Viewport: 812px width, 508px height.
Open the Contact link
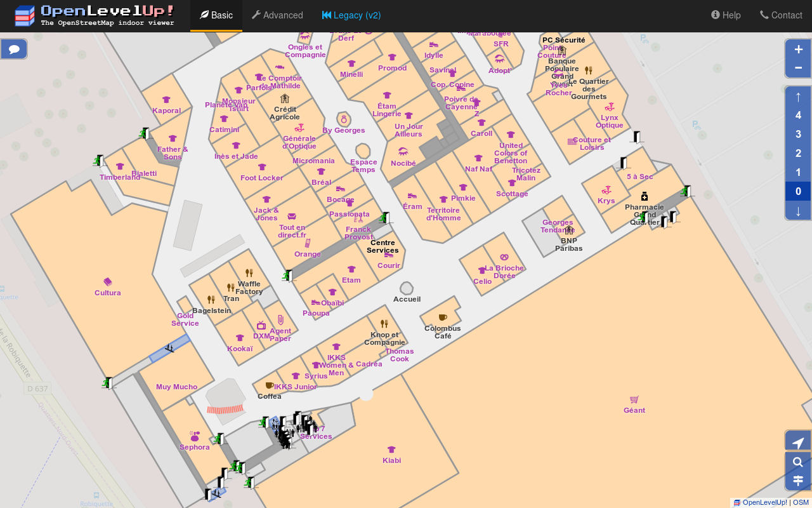tap(781, 15)
